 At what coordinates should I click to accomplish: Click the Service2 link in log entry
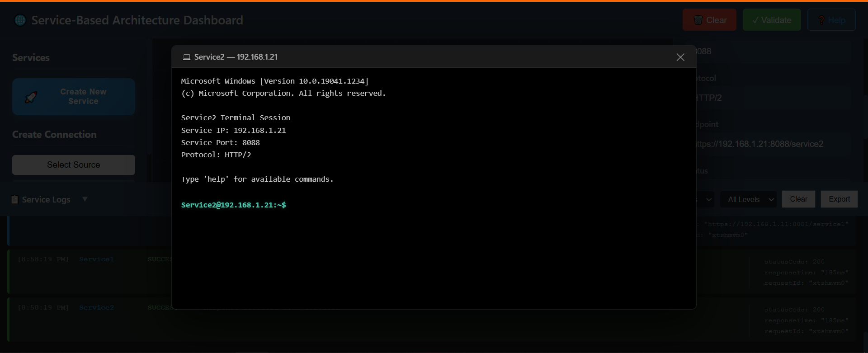96,307
